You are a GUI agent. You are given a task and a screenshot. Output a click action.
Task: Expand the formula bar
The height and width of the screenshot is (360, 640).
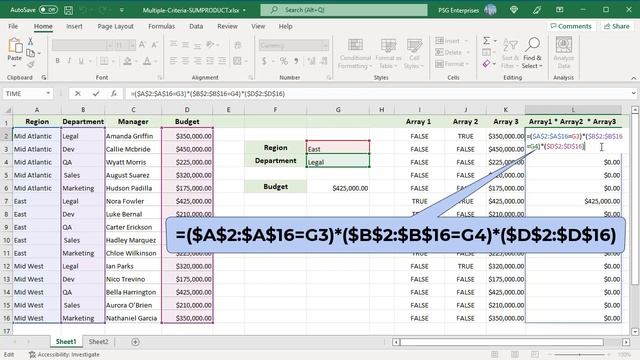(633, 93)
